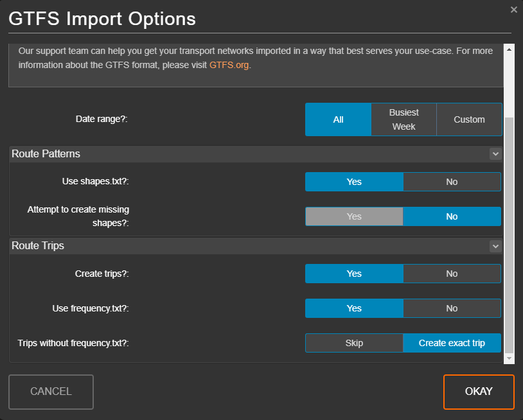Image resolution: width=523 pixels, height=420 pixels.
Task: Confirm import with the OKAY button
Action: (479, 392)
